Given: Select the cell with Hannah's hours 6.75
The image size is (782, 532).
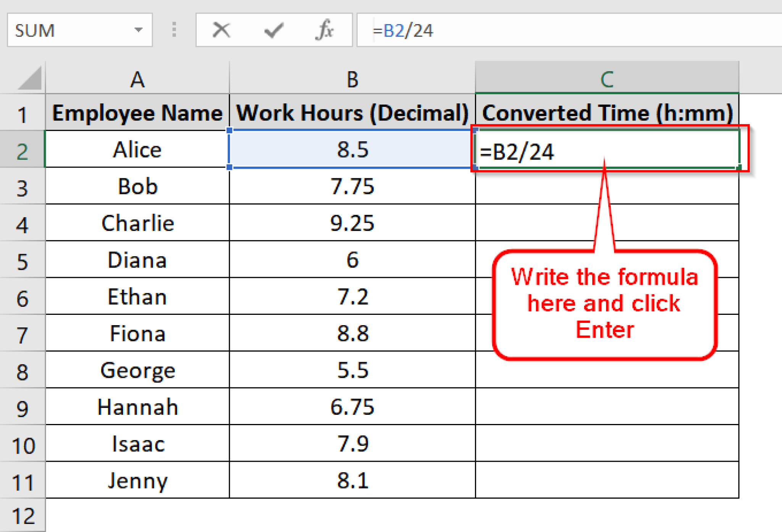Looking at the screenshot, I should click(x=351, y=407).
